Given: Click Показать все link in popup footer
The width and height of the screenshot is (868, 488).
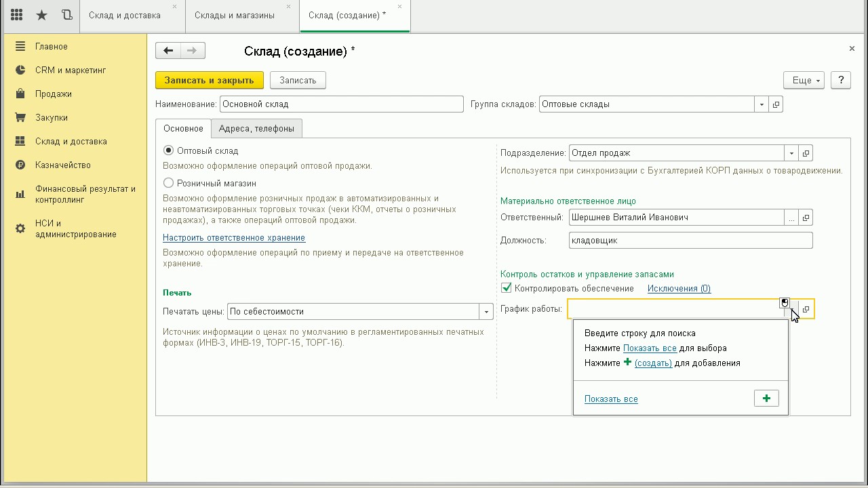Looking at the screenshot, I should 611,399.
